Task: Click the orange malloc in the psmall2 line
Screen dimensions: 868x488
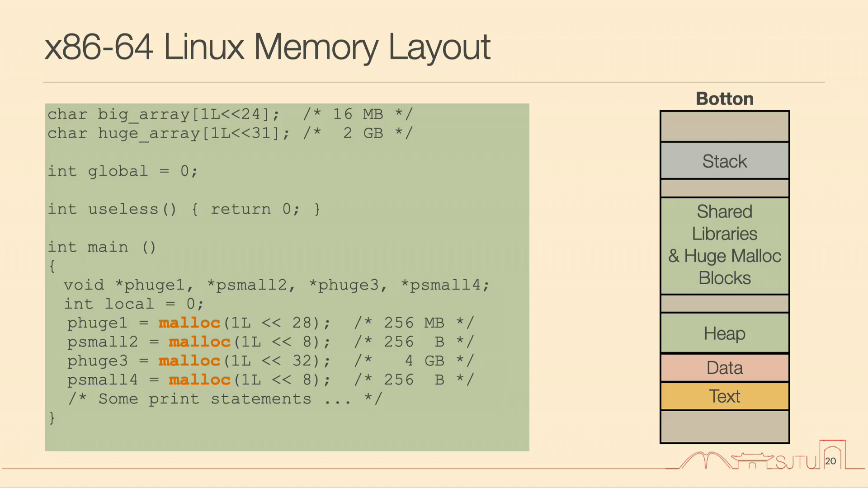Action: [200, 342]
